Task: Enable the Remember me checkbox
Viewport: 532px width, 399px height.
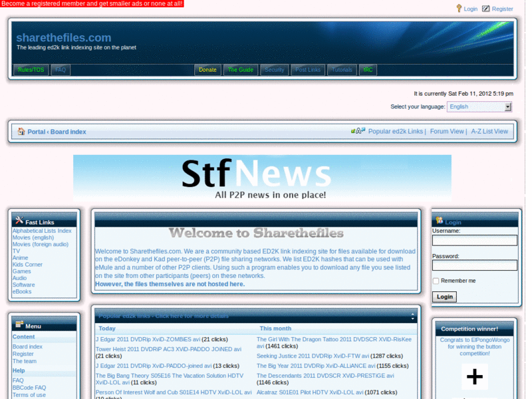Action: [436, 281]
